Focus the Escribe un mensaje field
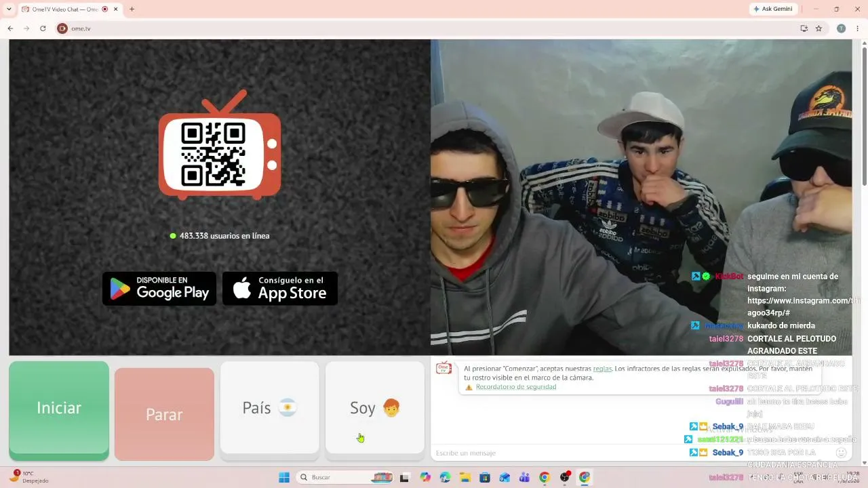Screen dimensions: 868x488 (x=632, y=453)
